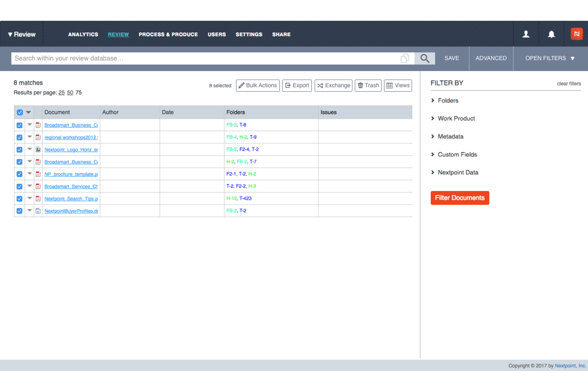Click PDF icon in the H-2, FB-2, T-7 row
588x392 pixels.
click(38, 162)
